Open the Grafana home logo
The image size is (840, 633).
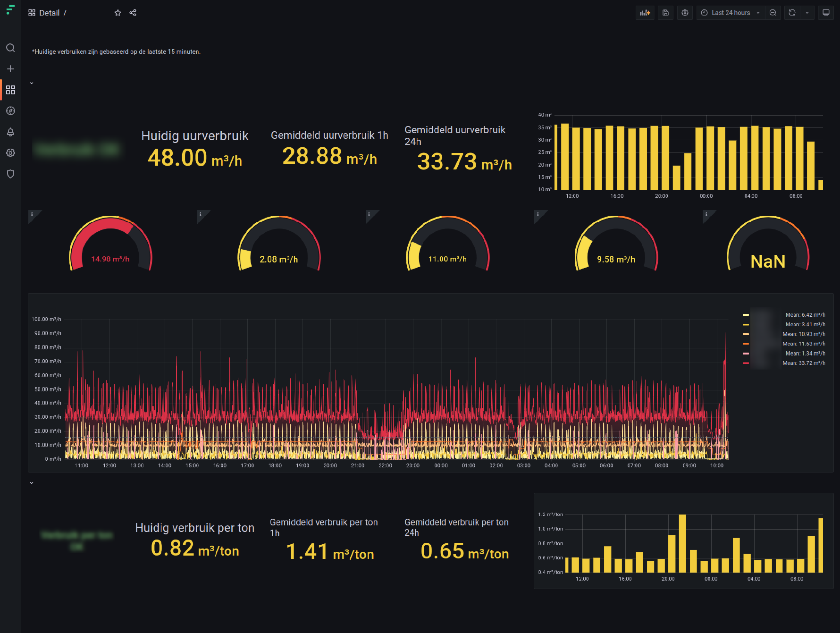(x=10, y=9)
